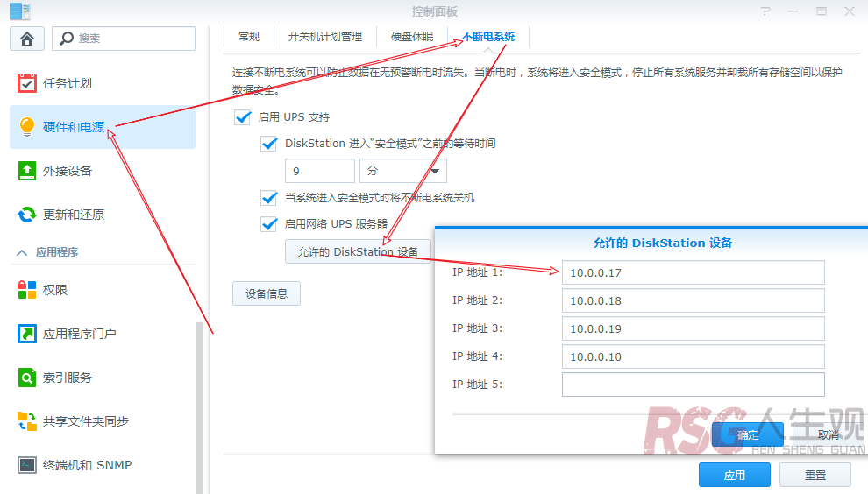Screen dimensions: 868x494
Task: Click the 搜索 search field
Action: pos(124,39)
